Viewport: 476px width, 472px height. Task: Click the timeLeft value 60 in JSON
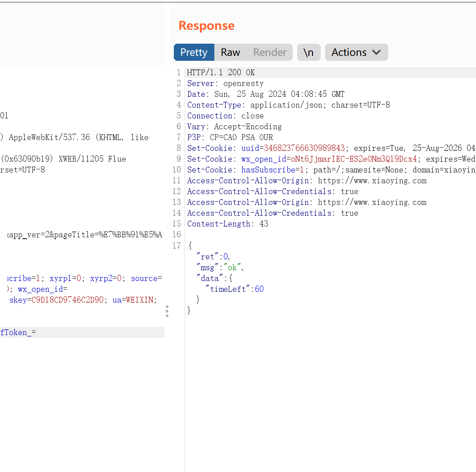coord(259,289)
